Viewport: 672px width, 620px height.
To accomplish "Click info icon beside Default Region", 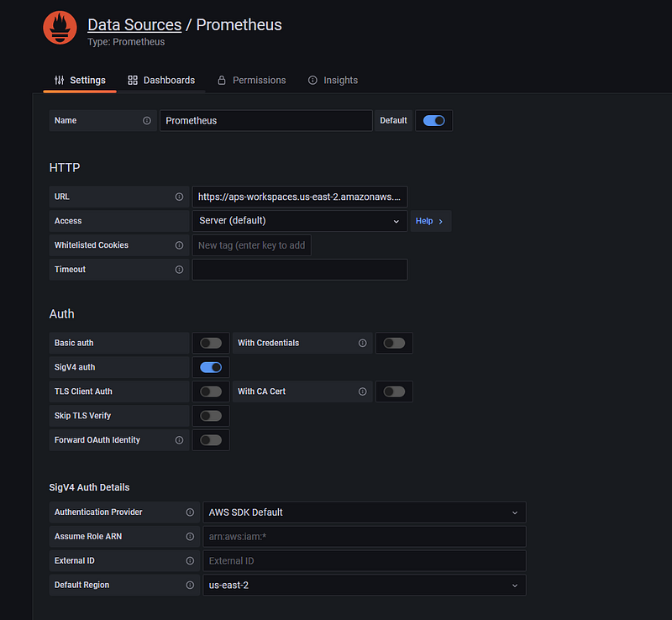I will pyautogui.click(x=190, y=586).
